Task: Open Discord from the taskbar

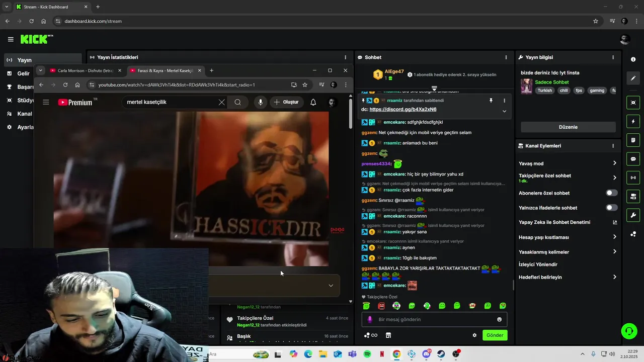Action: [426, 354]
